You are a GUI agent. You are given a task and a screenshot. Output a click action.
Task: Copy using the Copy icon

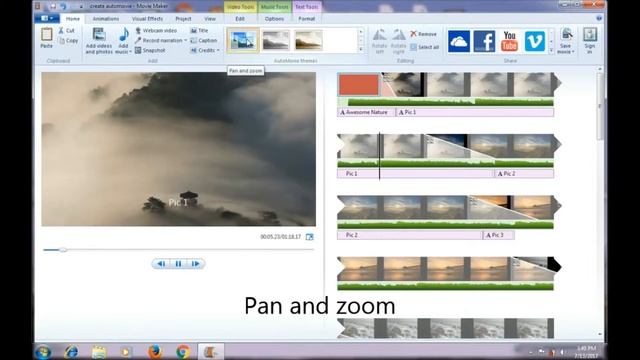68,40
